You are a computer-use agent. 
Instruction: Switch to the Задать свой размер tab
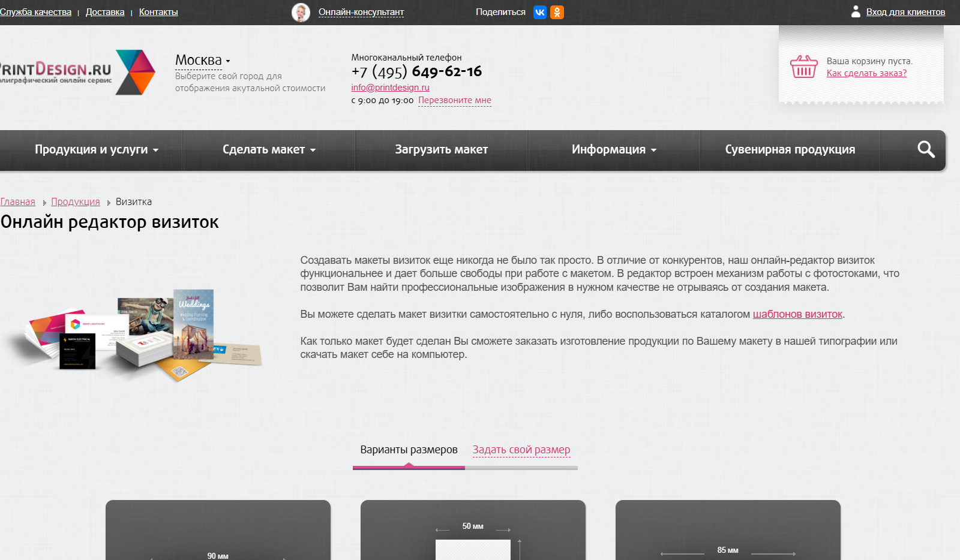click(x=521, y=449)
